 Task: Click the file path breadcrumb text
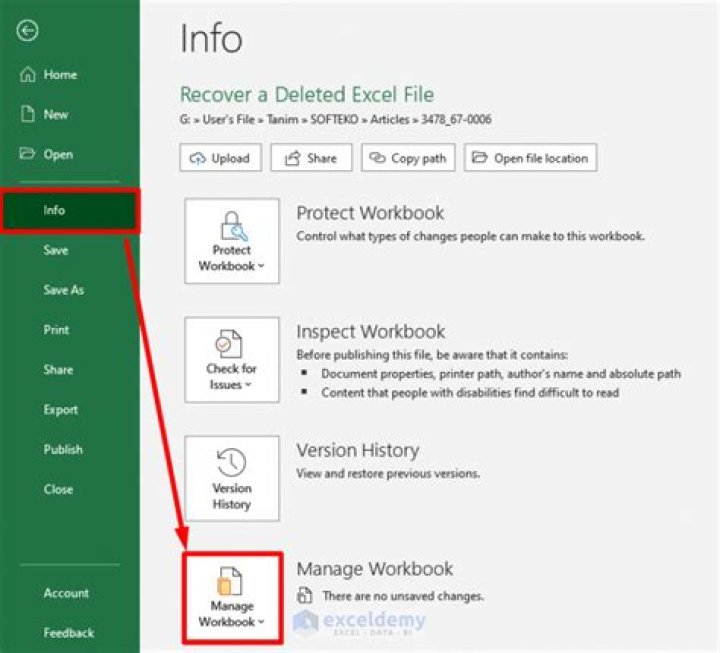(335, 120)
